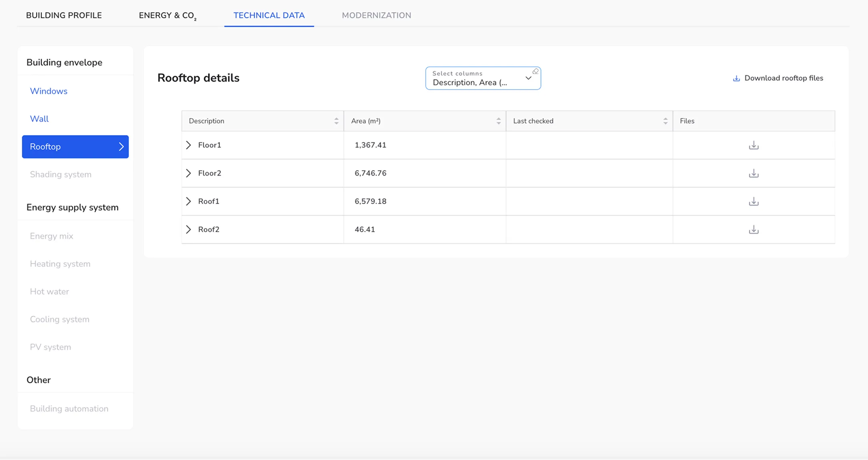Download files for Roof1 row
868x460 pixels.
754,201
